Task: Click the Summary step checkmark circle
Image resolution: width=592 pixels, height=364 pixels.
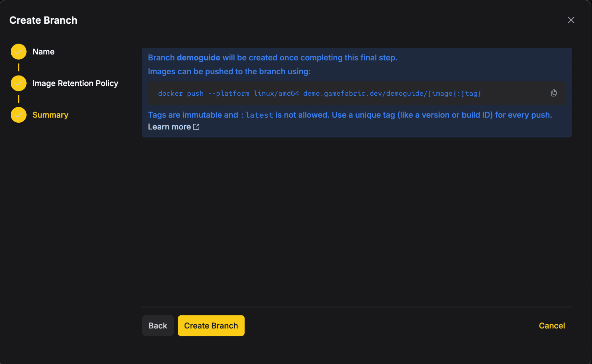Action: click(x=18, y=115)
